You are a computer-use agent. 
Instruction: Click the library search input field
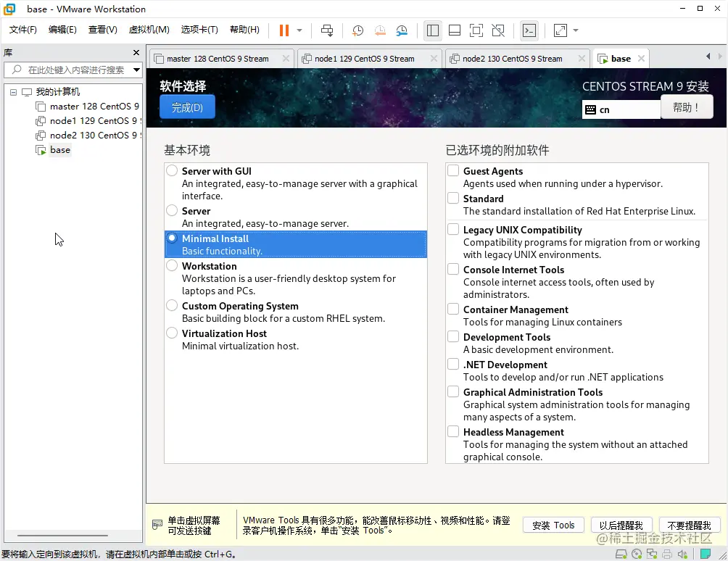tap(74, 70)
